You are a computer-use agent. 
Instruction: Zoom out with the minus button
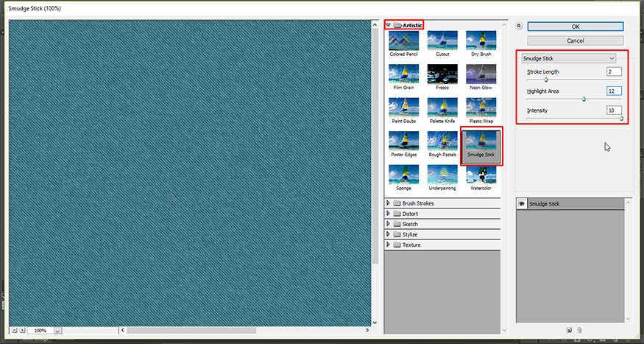click(15, 330)
